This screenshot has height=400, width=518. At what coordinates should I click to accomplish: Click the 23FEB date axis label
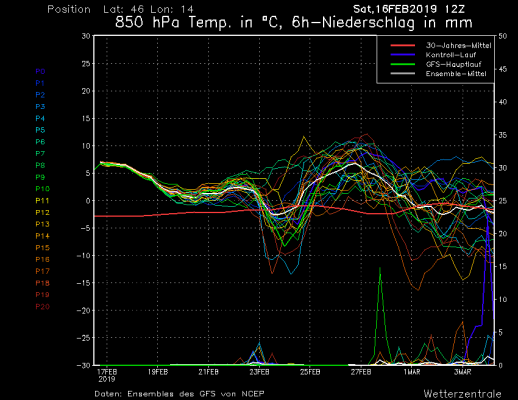[x=259, y=372]
